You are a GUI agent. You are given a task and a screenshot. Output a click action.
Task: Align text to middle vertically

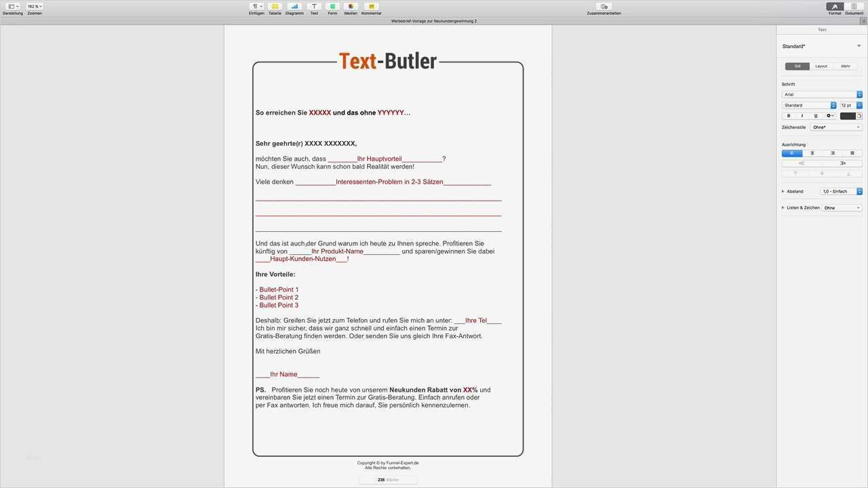click(822, 174)
